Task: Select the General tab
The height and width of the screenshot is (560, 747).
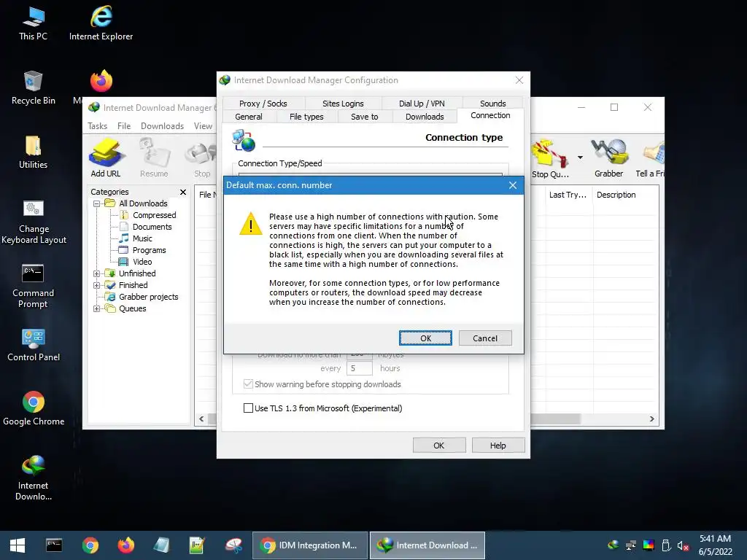Action: [248, 117]
